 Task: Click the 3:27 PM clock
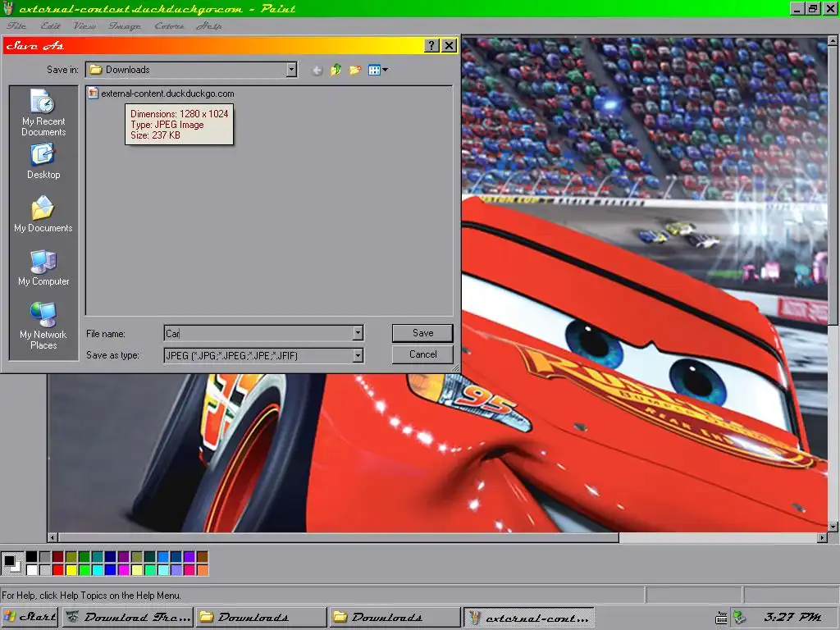click(x=793, y=617)
